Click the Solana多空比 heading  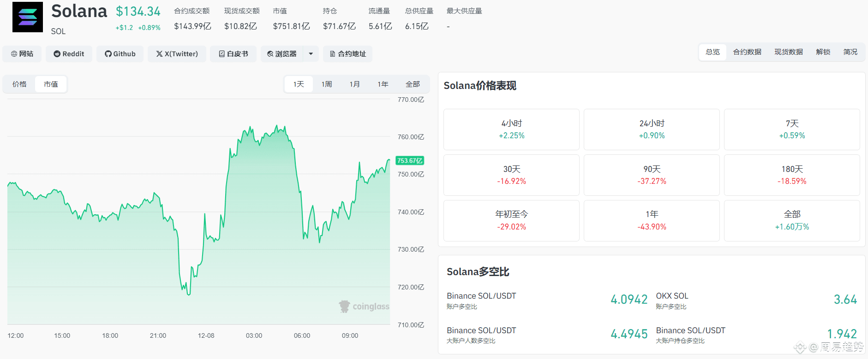(478, 272)
